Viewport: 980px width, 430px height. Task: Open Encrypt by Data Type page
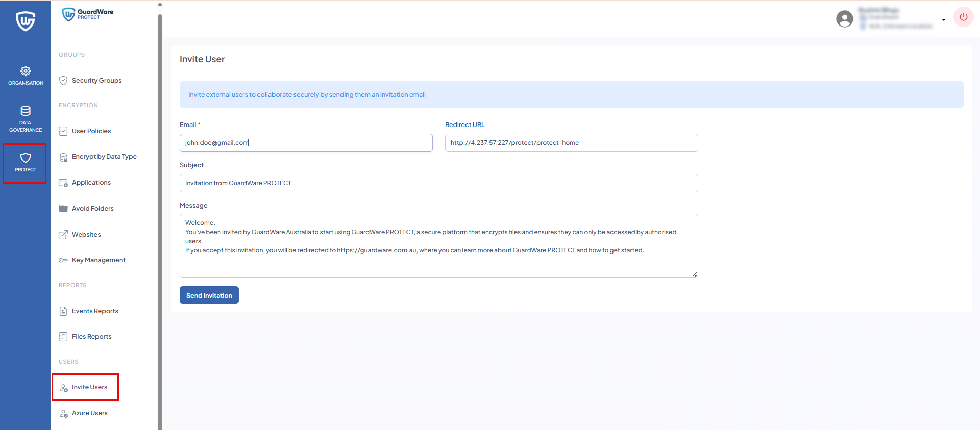coord(104,157)
